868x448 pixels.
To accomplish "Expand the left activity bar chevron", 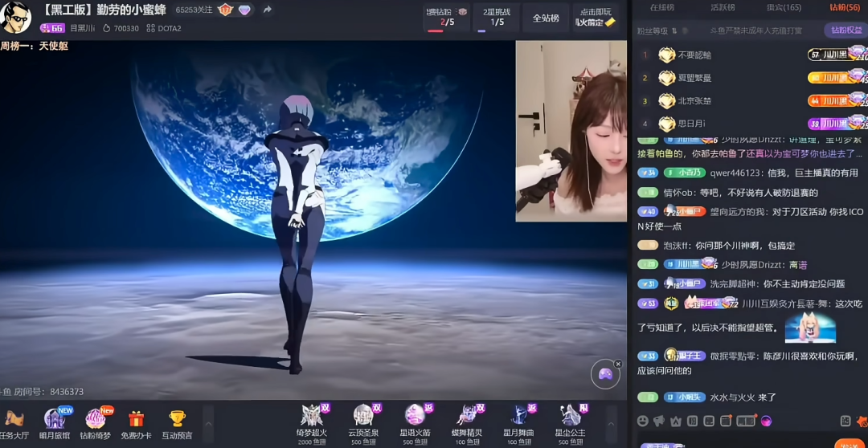I will click(x=208, y=424).
